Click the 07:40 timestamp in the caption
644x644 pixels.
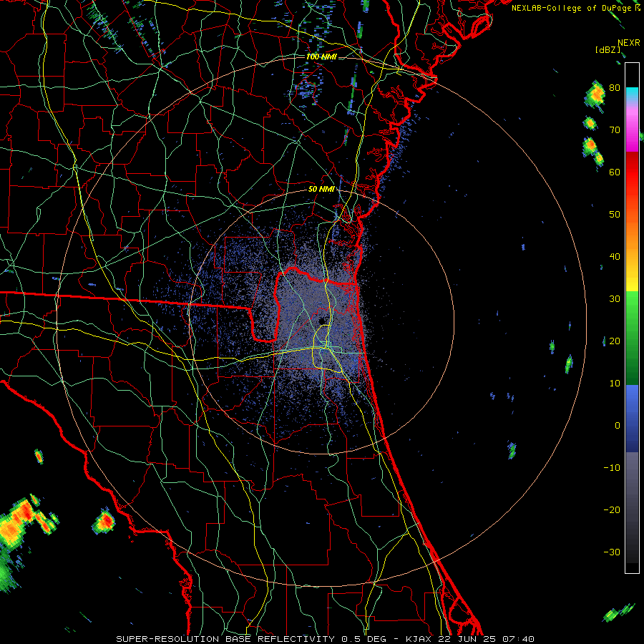click(x=519, y=639)
